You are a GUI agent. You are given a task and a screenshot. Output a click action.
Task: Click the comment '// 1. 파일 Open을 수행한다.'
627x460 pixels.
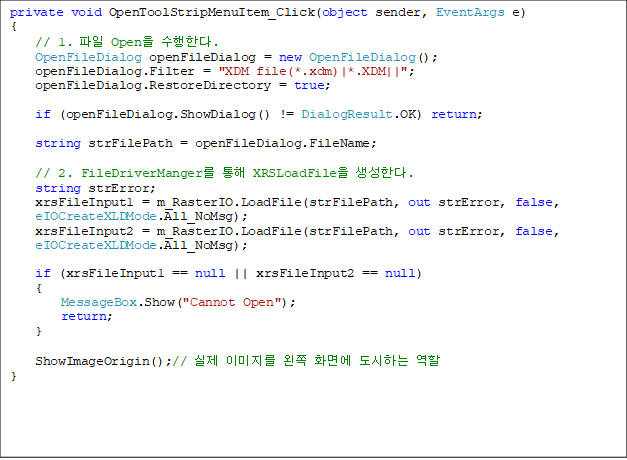[127, 42]
